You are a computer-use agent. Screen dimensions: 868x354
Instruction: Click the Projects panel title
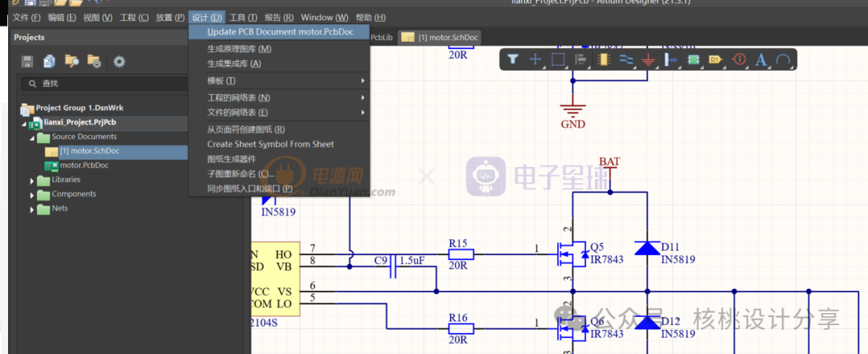point(30,37)
